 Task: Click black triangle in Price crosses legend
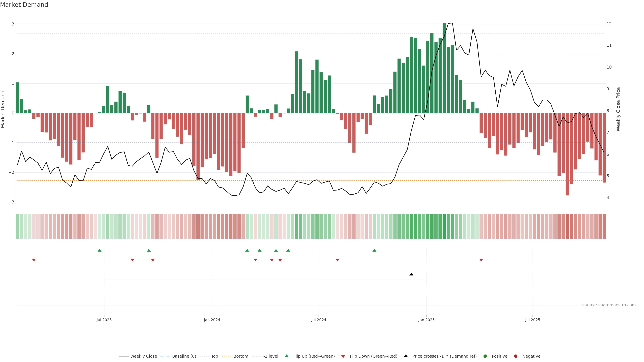click(x=406, y=356)
